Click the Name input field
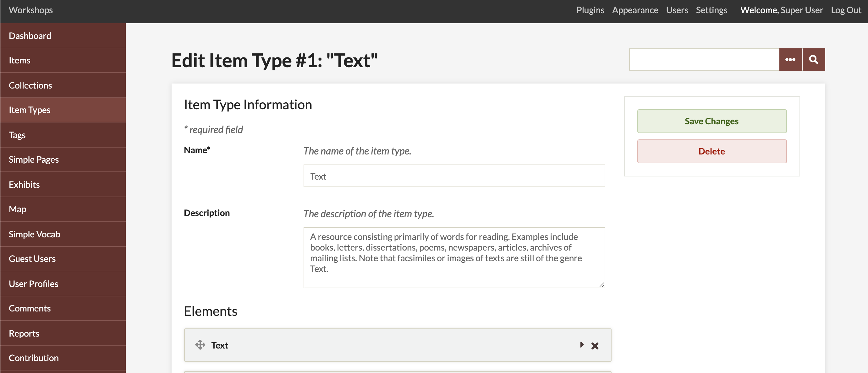868x373 pixels. tap(454, 176)
